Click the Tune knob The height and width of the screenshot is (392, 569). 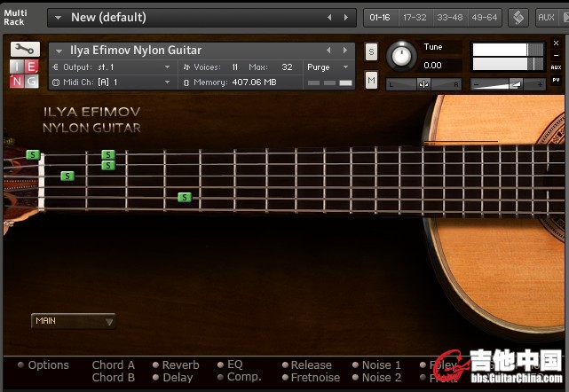click(401, 56)
